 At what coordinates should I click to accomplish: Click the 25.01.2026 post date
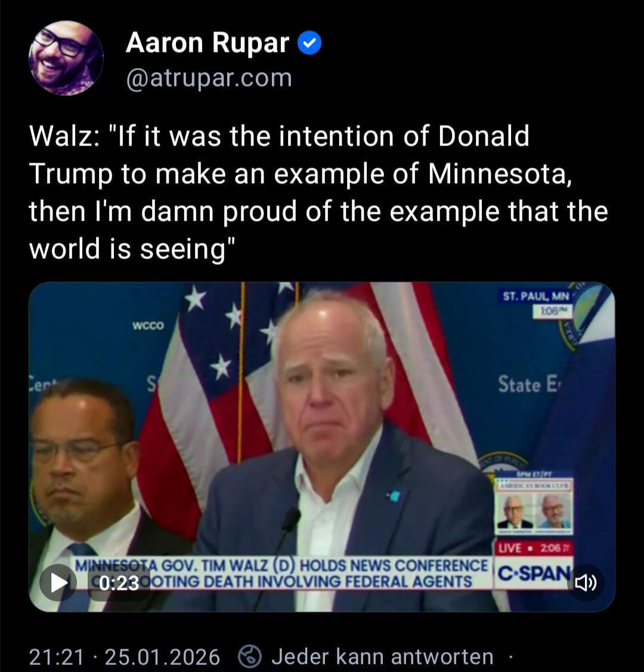coord(162,656)
